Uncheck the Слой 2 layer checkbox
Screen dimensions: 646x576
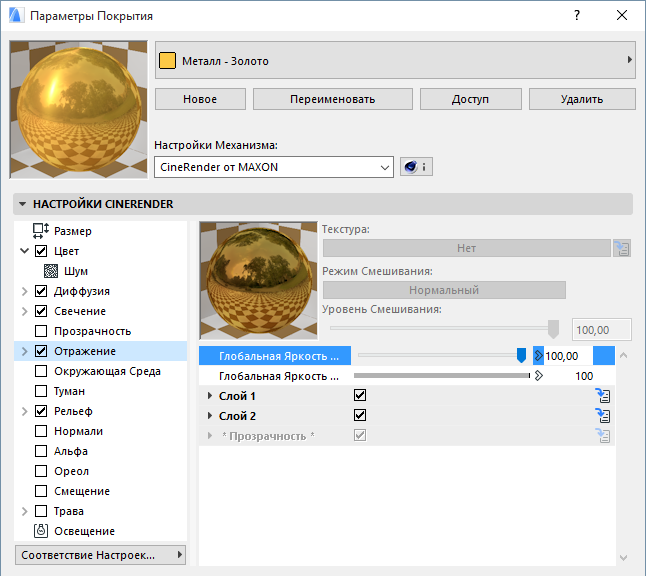[360, 415]
